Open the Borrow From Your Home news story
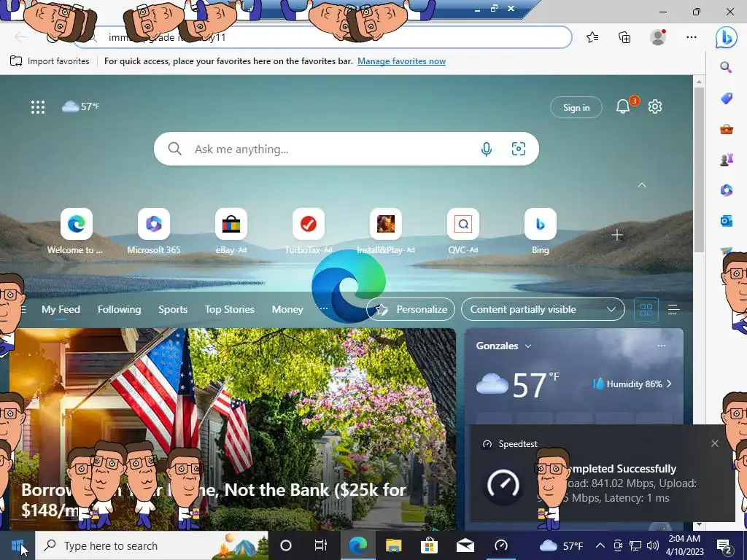Screen dimensions: 747x560 (x=233, y=429)
